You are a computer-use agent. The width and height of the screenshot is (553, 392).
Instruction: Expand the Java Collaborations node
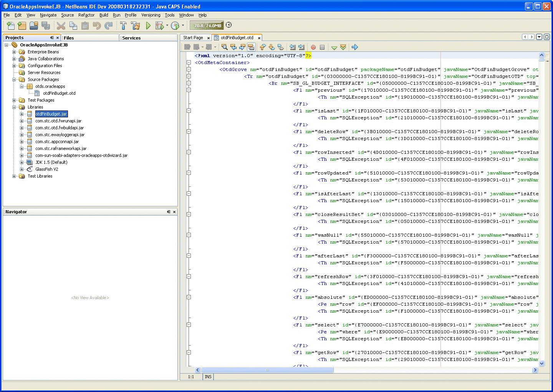point(14,59)
